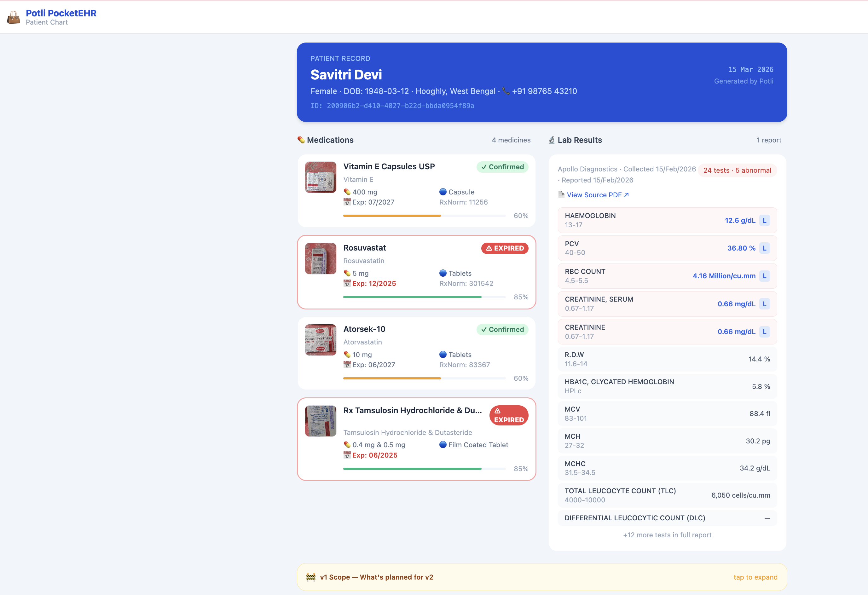The image size is (868, 595).
Task: Open the Rosuvastat medicine photo thumbnail
Action: (x=321, y=258)
